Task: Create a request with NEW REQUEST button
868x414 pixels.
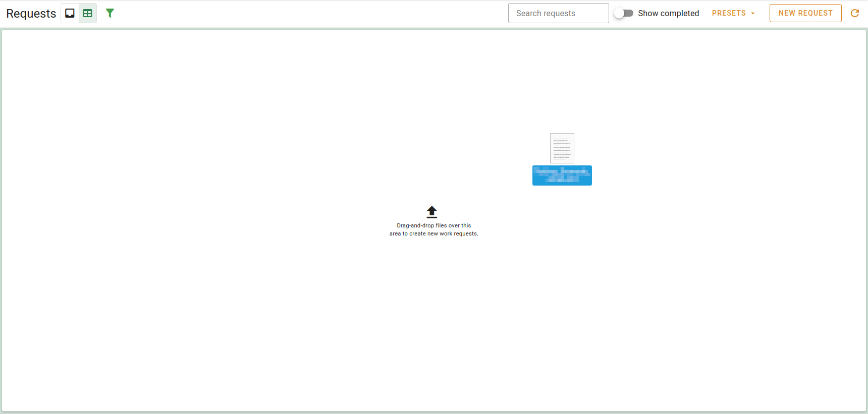Action: tap(805, 13)
